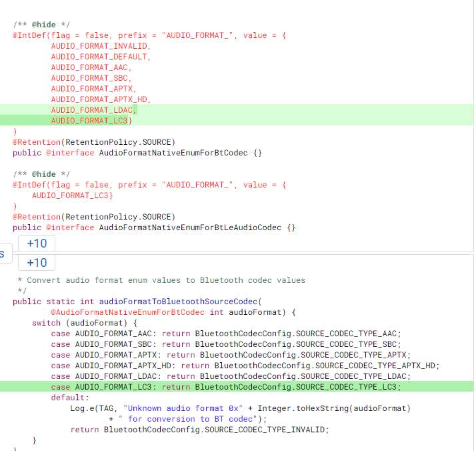Click the Log.e(TAG, "Unknown audio format" line
Screen dimensions: 476x451
240,408
